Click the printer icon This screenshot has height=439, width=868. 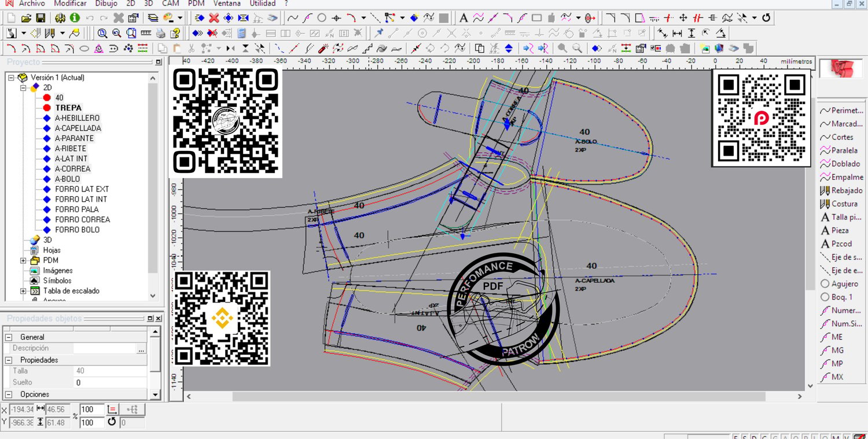[x=161, y=33]
